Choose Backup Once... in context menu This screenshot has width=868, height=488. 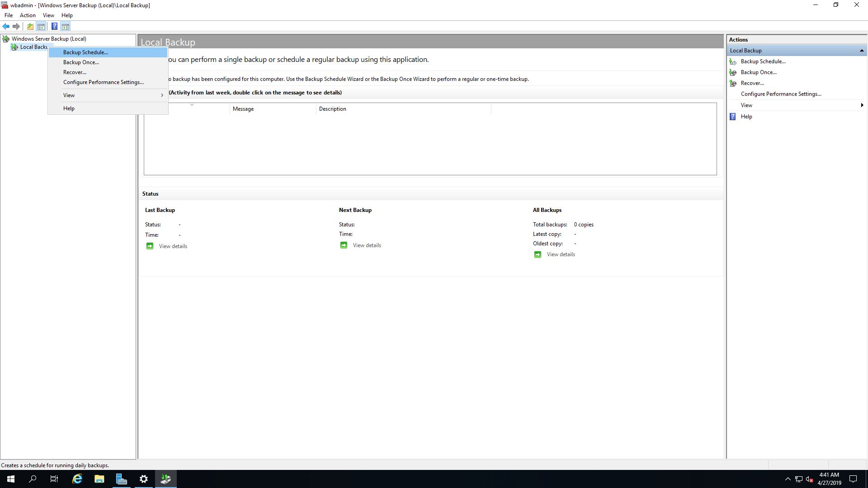(108, 62)
